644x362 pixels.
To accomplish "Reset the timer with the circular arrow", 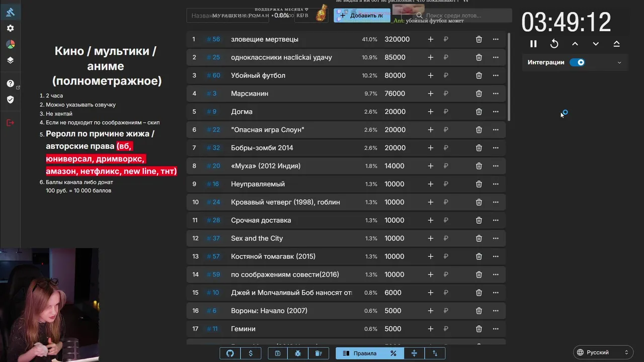I will coord(554,44).
